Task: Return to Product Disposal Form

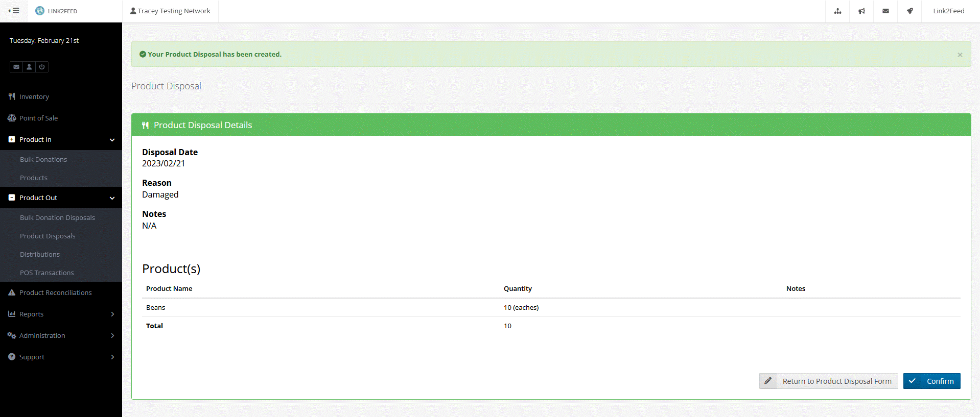Action: pos(828,381)
